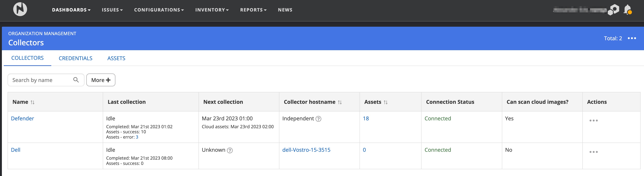Click the app logo in the top bar
The height and width of the screenshot is (176, 644).
coord(20,9)
